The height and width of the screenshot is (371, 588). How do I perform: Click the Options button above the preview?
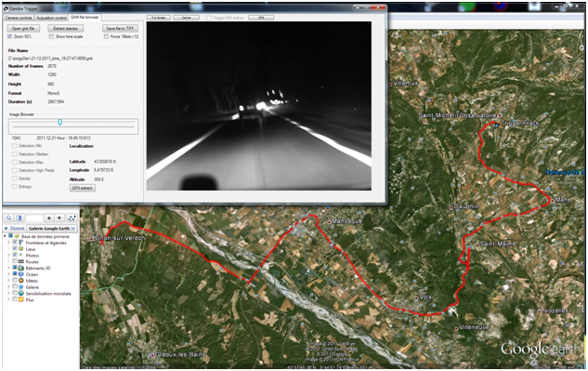coord(187,18)
